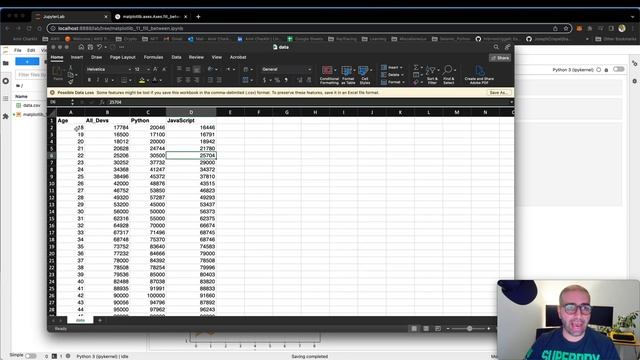Click the Format Painter brush icon
The width and height of the screenshot is (640, 360).
tap(71, 82)
